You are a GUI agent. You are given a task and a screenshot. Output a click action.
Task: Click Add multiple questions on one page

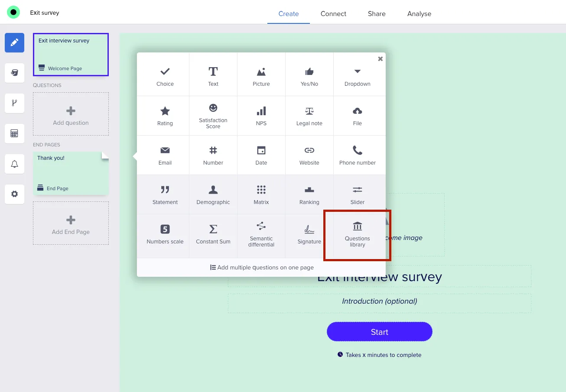click(x=261, y=267)
